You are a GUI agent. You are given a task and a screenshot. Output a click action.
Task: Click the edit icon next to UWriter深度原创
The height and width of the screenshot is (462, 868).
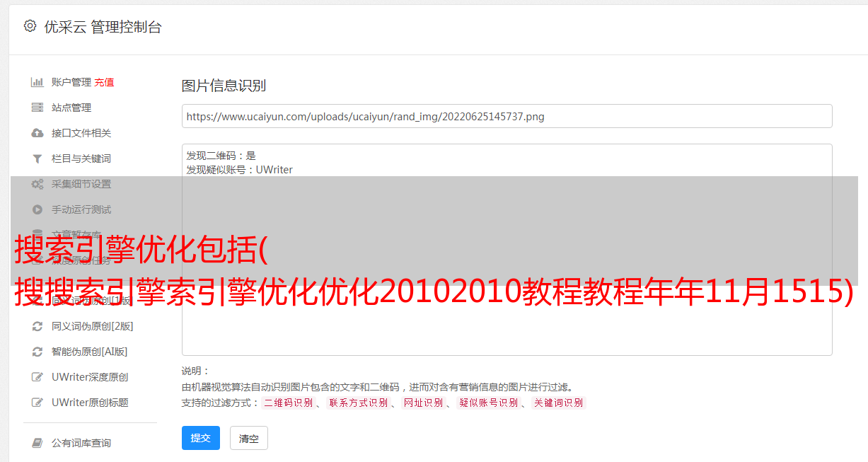click(x=37, y=377)
